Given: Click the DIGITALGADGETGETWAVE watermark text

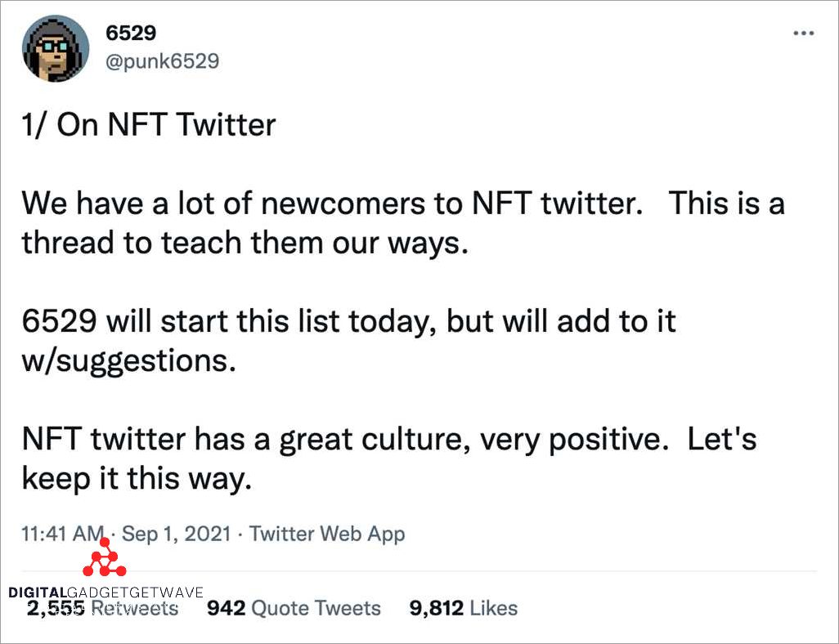Looking at the screenshot, I should [x=105, y=593].
